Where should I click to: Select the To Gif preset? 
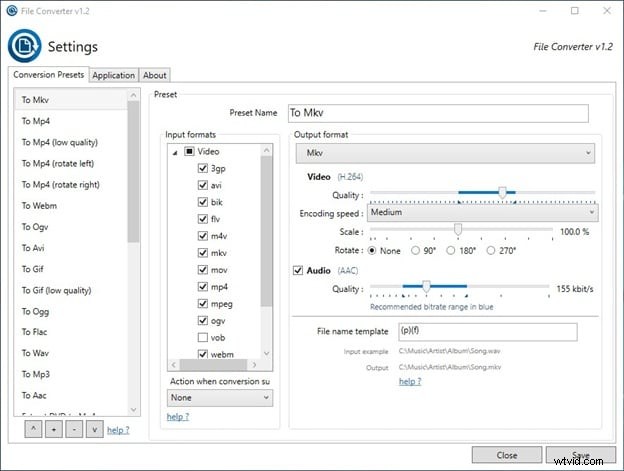tap(71, 269)
